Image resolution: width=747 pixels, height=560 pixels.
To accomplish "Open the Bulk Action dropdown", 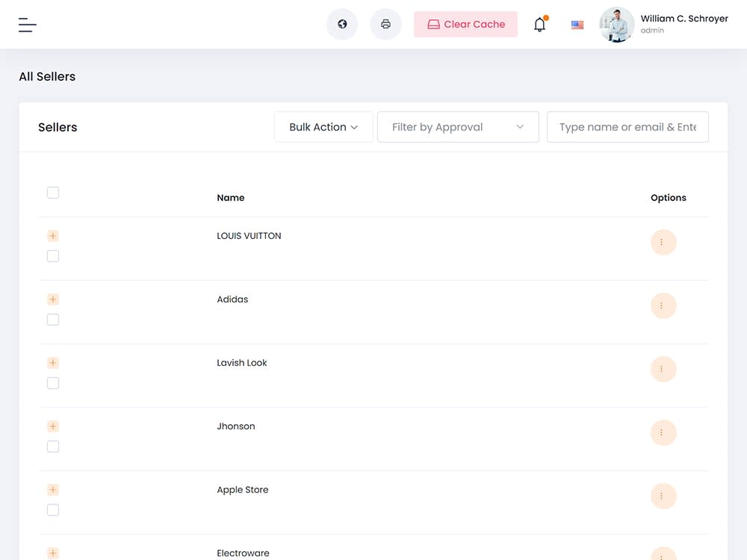I will click(323, 127).
